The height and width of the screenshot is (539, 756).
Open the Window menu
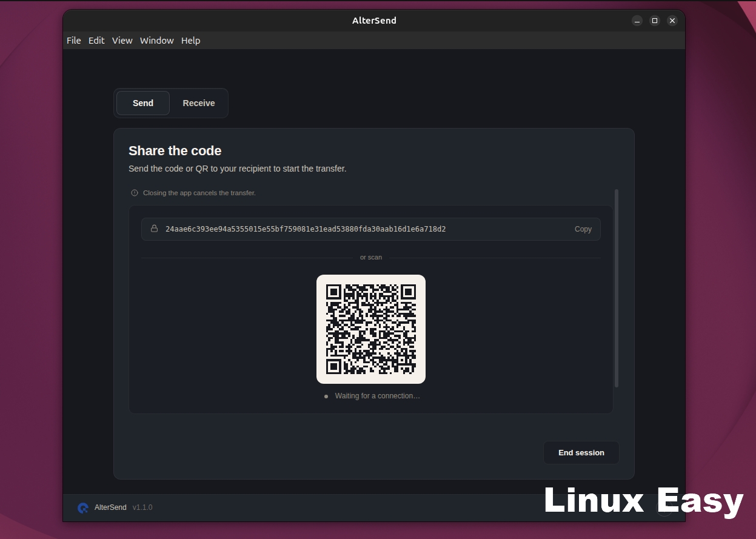click(x=157, y=41)
